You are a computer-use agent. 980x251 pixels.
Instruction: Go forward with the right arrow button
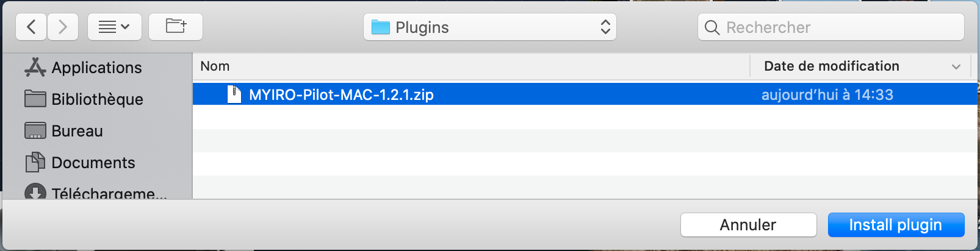62,27
